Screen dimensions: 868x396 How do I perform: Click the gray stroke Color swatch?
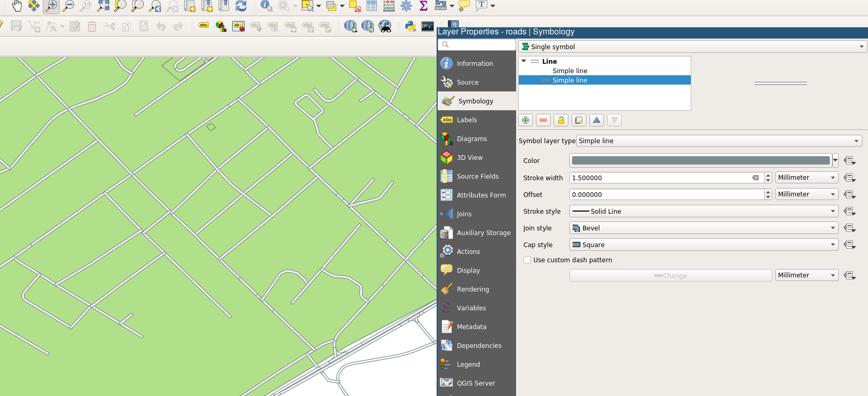[700, 160]
